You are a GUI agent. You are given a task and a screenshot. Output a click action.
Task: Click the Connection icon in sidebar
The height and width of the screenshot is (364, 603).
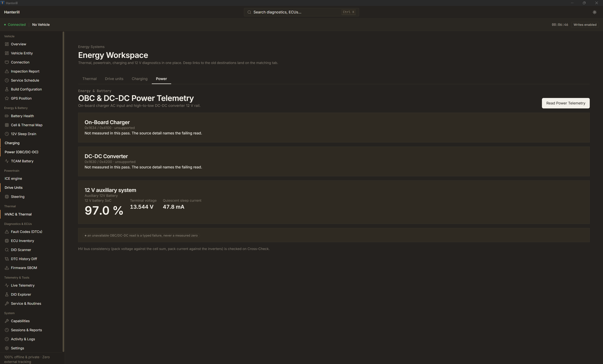click(7, 62)
